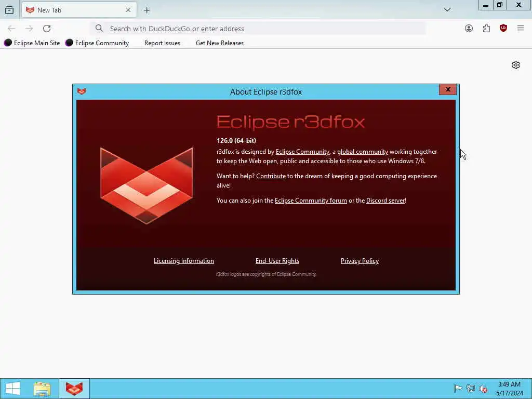This screenshot has width=532, height=399.
Task: Open the network tray icon
Action: (470, 389)
